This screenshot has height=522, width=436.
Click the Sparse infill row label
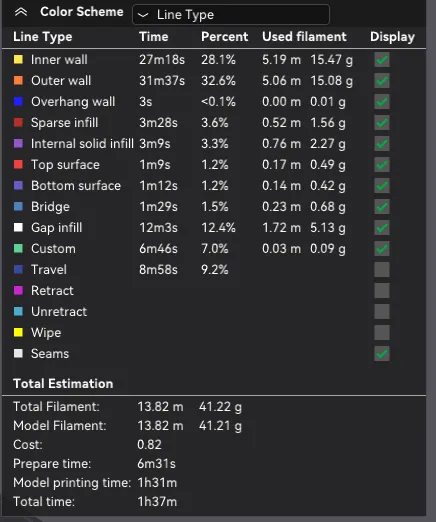pyautogui.click(x=65, y=123)
